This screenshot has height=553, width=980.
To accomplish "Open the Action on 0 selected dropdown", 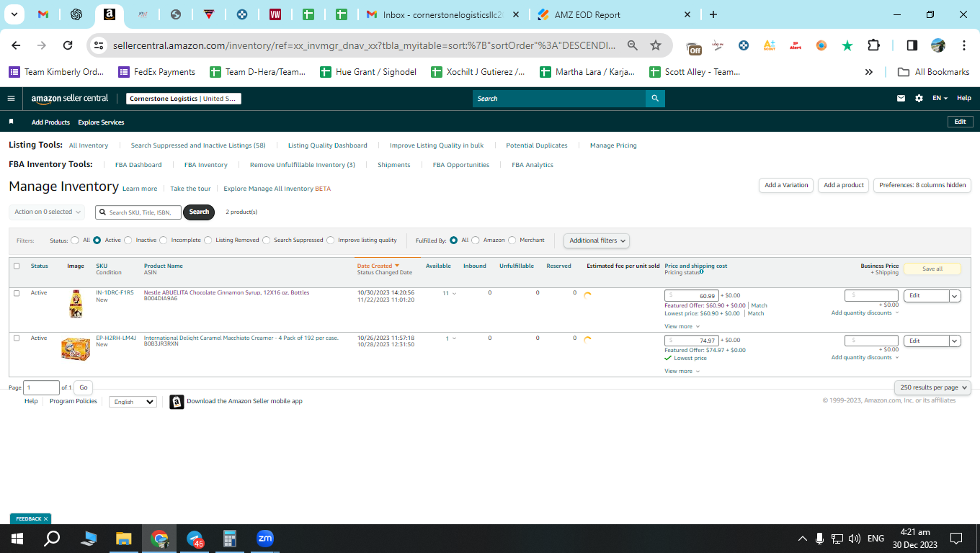I will tap(47, 212).
